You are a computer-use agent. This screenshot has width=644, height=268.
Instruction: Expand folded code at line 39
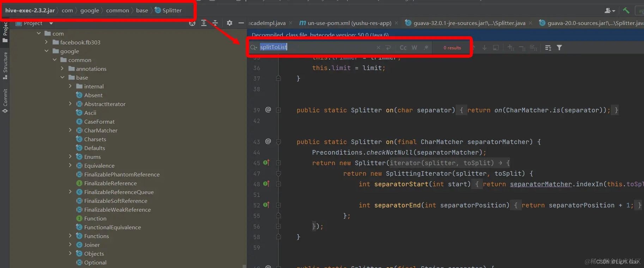pos(278,110)
